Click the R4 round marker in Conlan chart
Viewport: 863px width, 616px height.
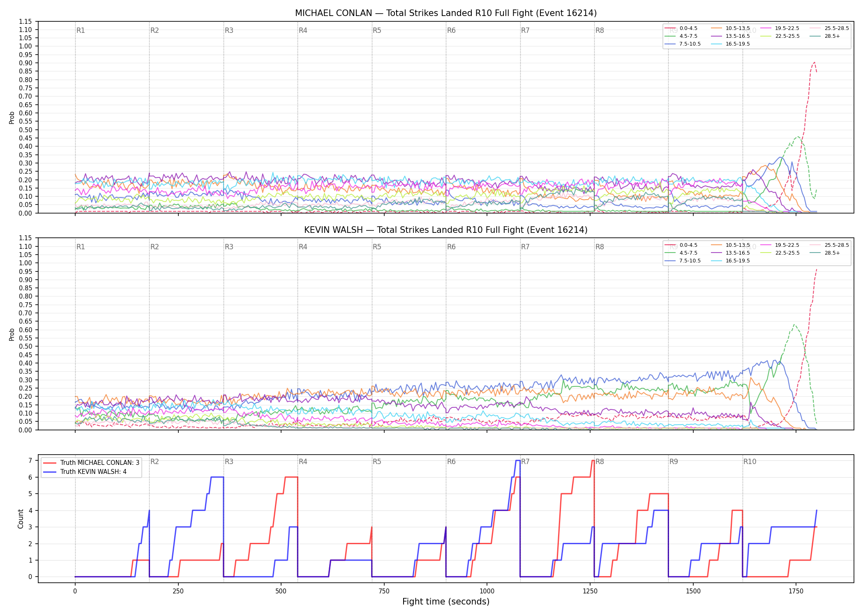(303, 30)
